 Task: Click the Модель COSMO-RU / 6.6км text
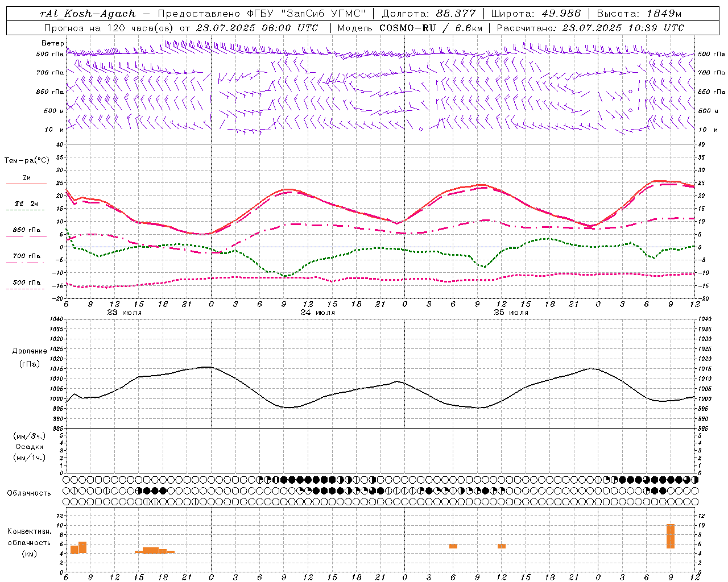click(409, 28)
